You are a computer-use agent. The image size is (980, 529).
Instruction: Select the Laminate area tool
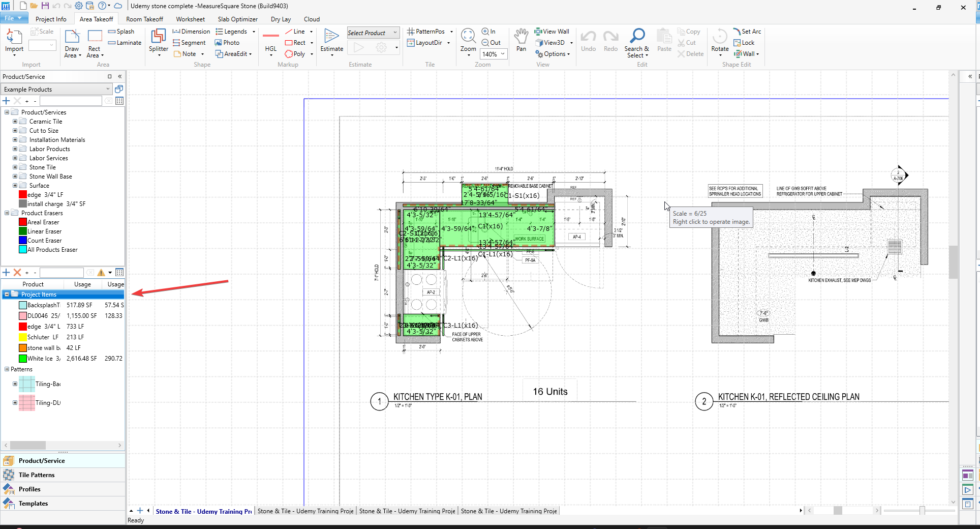(125, 43)
